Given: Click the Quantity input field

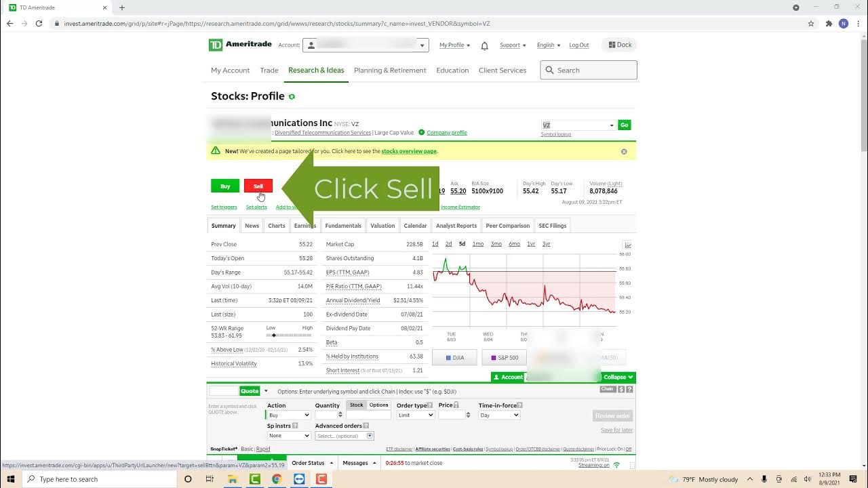Looking at the screenshot, I should (325, 415).
